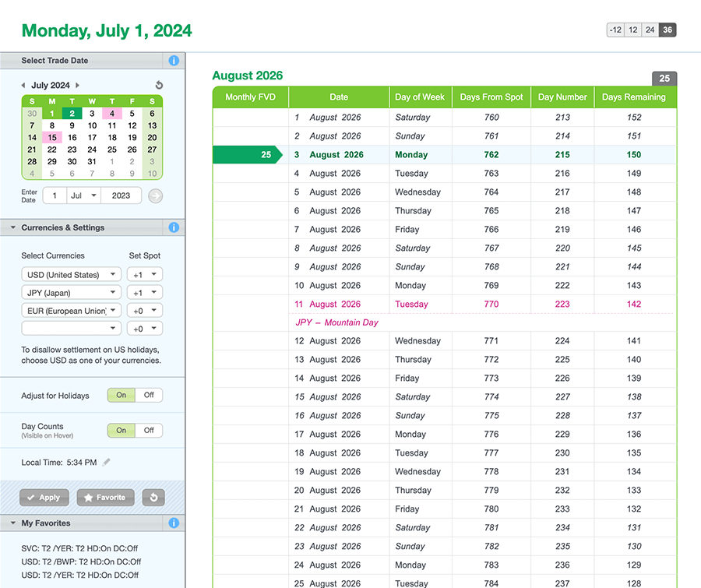The image size is (701, 588).
Task: Click the Date column header
Action: tap(339, 97)
